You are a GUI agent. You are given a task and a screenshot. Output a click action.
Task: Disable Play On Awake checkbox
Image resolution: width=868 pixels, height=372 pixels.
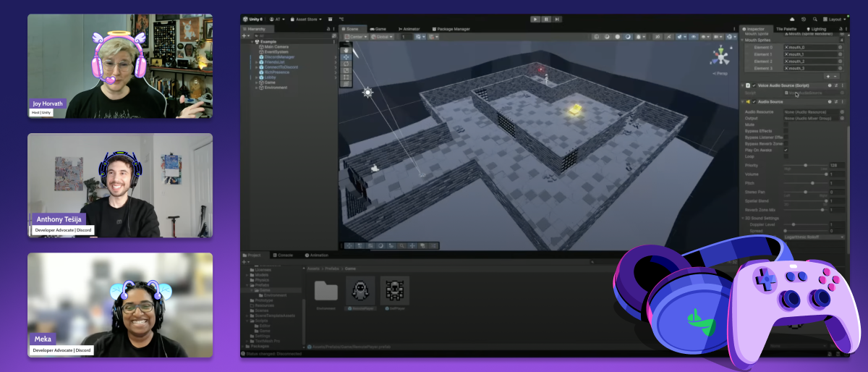786,150
